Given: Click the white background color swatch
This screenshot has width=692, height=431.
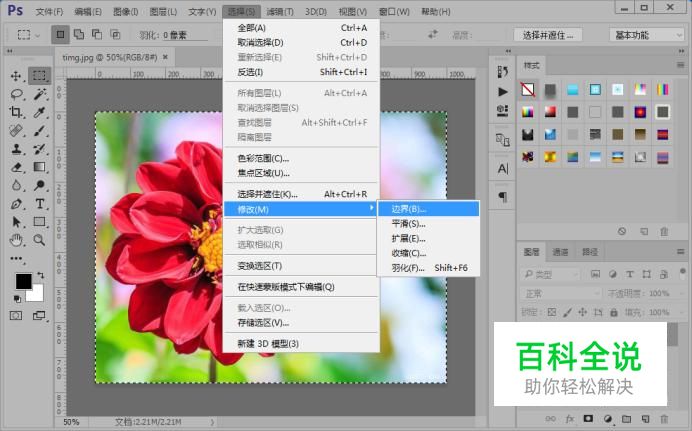Looking at the screenshot, I should point(37,295).
